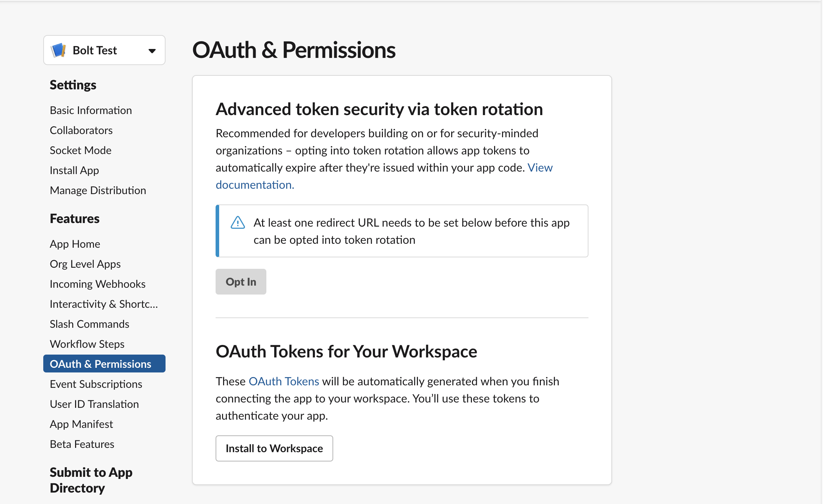
Task: Click the OAuth Tokens link
Action: click(284, 381)
